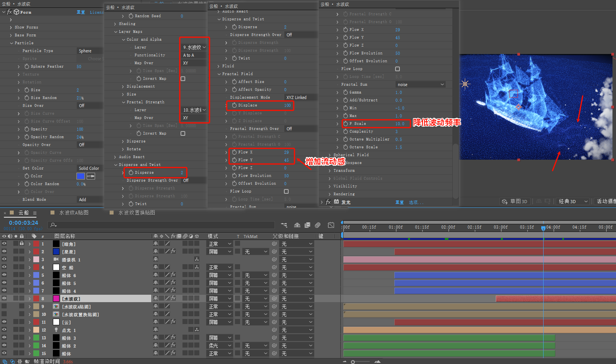Open the composition flowchart mini icon
Viewport: 616px width, 364px height.
tap(284, 225)
